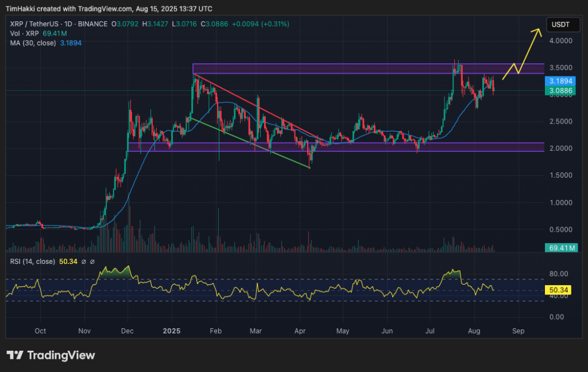The width and height of the screenshot is (588, 372).
Task: Click the first ∅ symbol beside RSI value
Action: [x=83, y=262]
